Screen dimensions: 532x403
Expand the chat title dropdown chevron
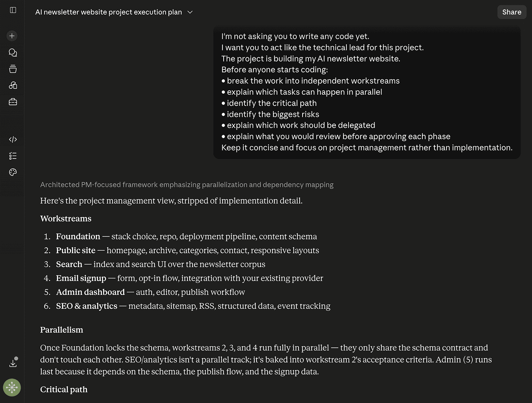click(x=190, y=12)
